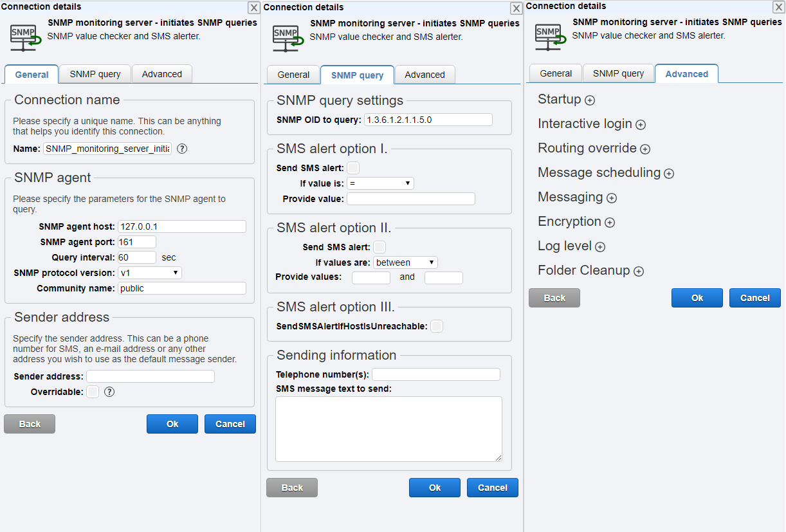Viewport: 786px width, 532px height.
Task: Expand the Folder Cleanup section
Action: [x=639, y=271]
